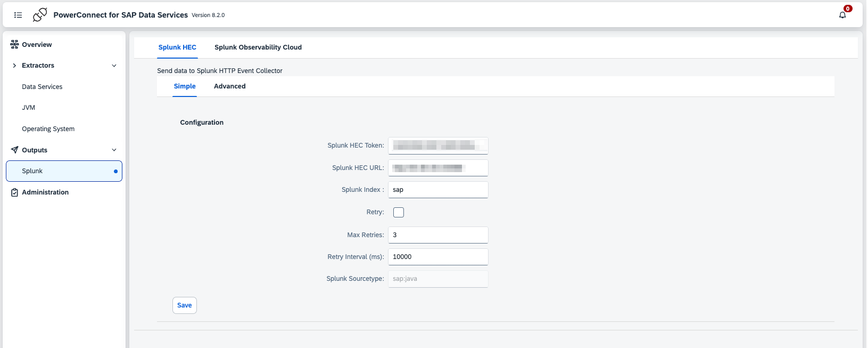Screen dimensions: 868x348
Task: Enable the Retry checkbox
Action: pyautogui.click(x=399, y=212)
